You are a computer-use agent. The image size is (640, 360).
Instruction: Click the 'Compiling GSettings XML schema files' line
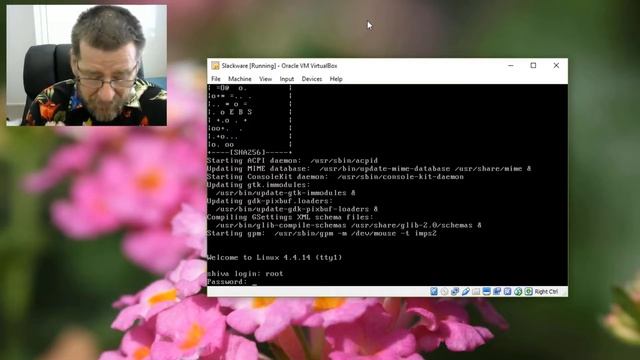click(290, 217)
